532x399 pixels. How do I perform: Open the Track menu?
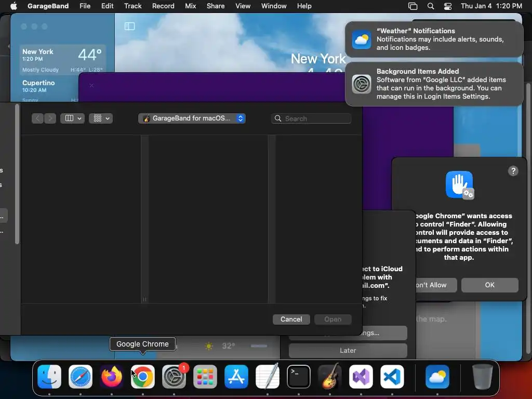click(x=132, y=6)
